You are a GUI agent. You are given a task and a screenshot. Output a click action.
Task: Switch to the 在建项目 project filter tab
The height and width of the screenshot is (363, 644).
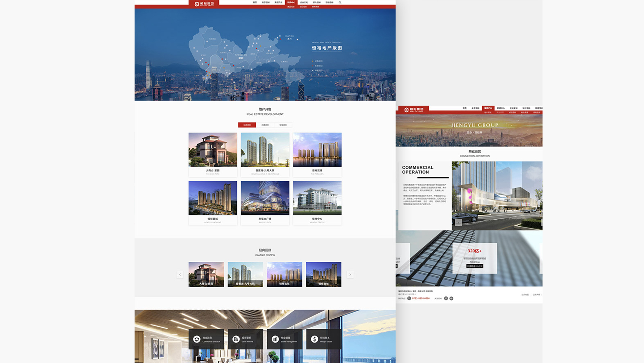265,125
